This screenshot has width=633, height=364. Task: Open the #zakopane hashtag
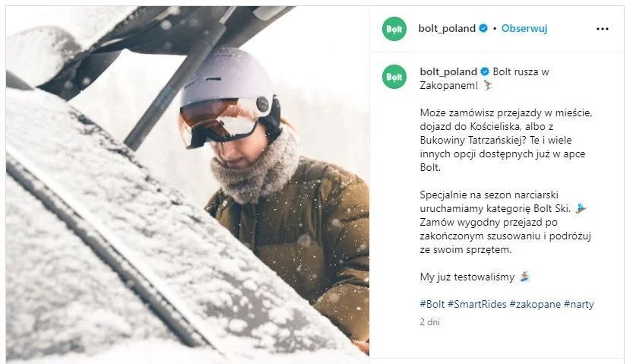pos(535,304)
